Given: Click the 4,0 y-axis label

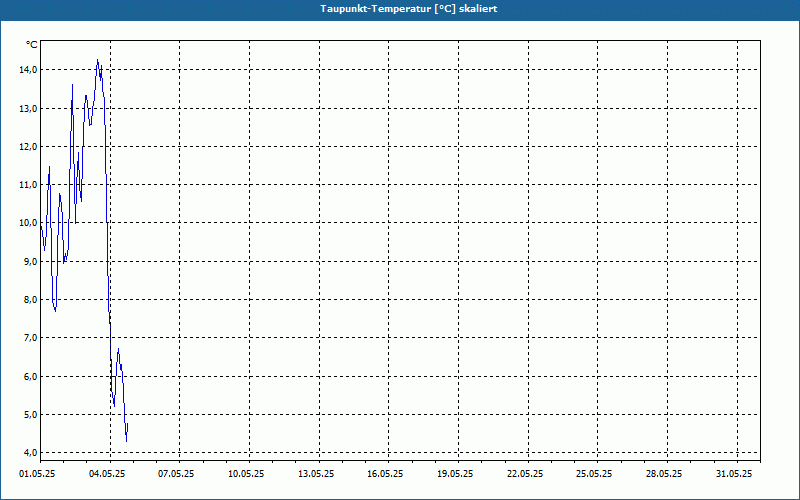Looking at the screenshot, I should coord(31,453).
